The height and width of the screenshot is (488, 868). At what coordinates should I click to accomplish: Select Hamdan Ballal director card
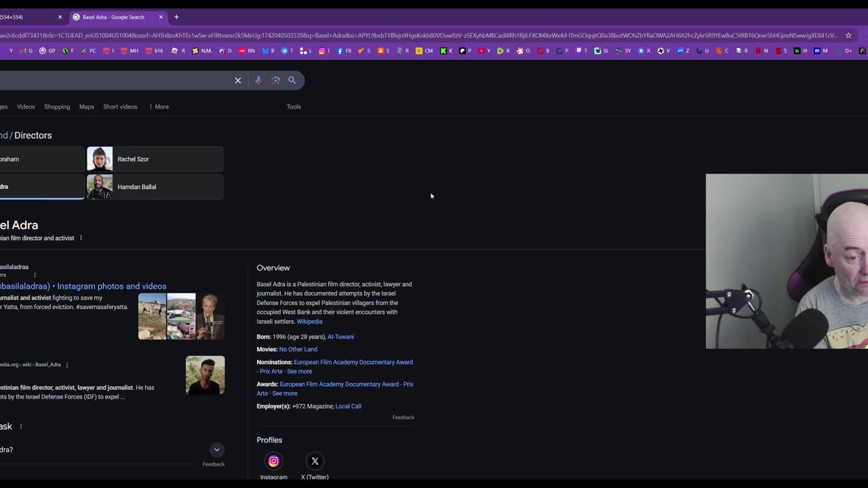pos(155,187)
